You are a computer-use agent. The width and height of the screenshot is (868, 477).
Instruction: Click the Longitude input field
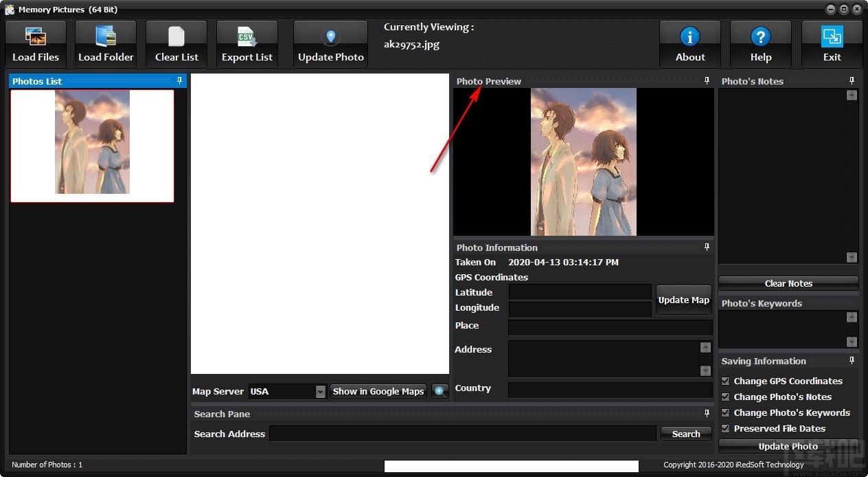[580, 309]
